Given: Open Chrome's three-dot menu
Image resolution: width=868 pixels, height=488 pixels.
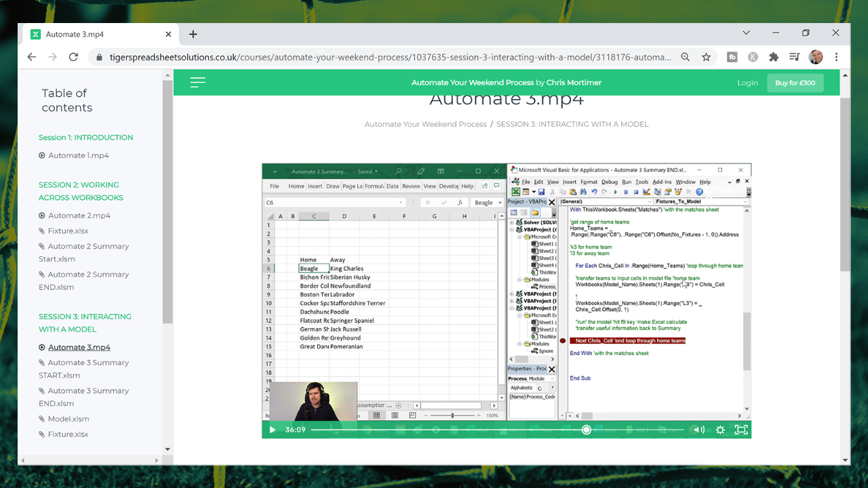Looking at the screenshot, I should click(837, 57).
